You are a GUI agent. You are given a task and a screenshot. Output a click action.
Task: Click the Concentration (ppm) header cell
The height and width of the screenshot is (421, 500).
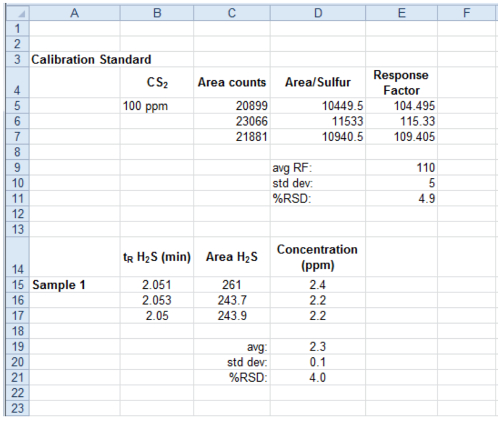[x=318, y=257]
